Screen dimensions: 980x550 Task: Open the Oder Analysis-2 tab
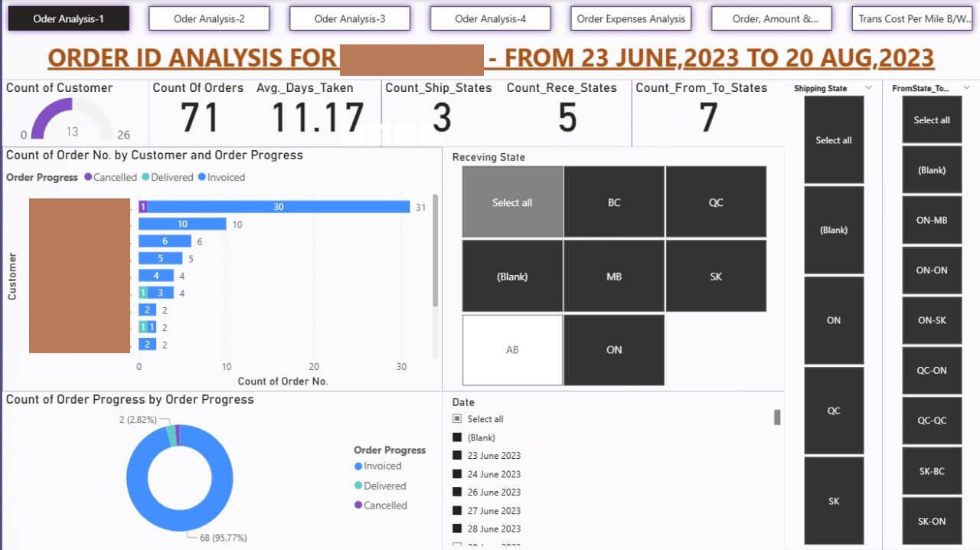[x=209, y=18]
